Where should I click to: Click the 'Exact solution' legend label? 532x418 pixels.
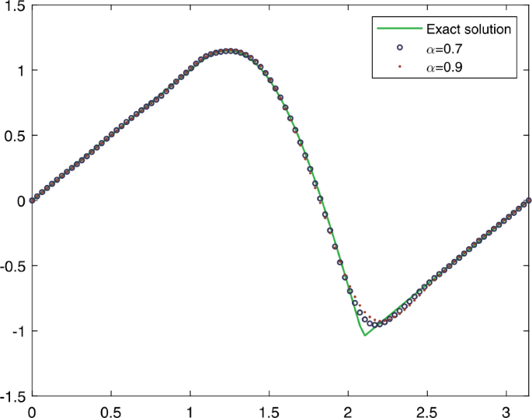click(468, 30)
